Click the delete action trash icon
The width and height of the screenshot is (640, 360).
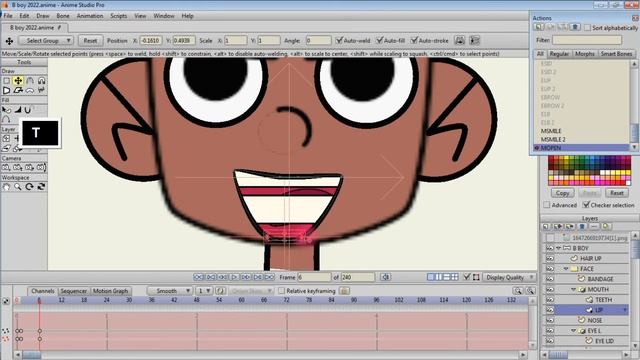point(575,27)
